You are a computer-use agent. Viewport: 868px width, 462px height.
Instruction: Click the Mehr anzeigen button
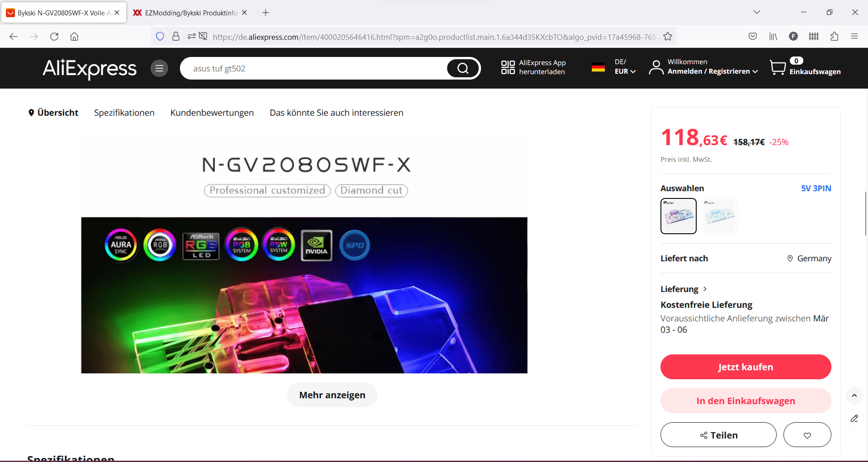(332, 395)
